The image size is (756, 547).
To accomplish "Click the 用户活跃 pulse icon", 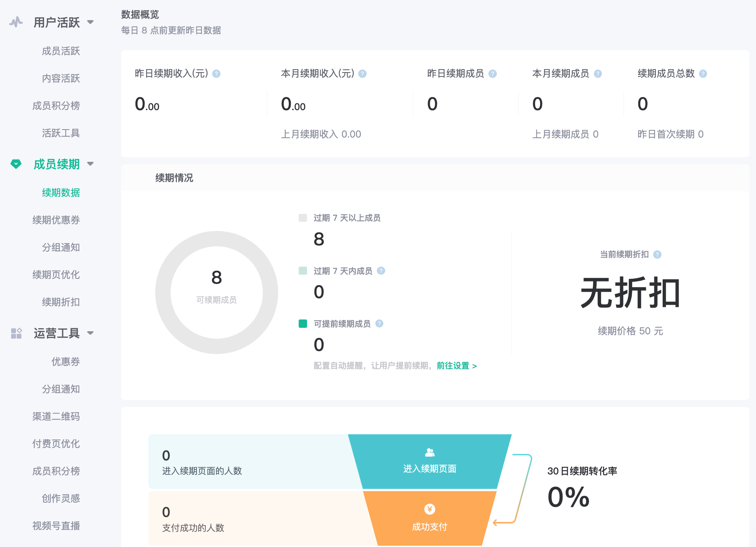I will (16, 22).
